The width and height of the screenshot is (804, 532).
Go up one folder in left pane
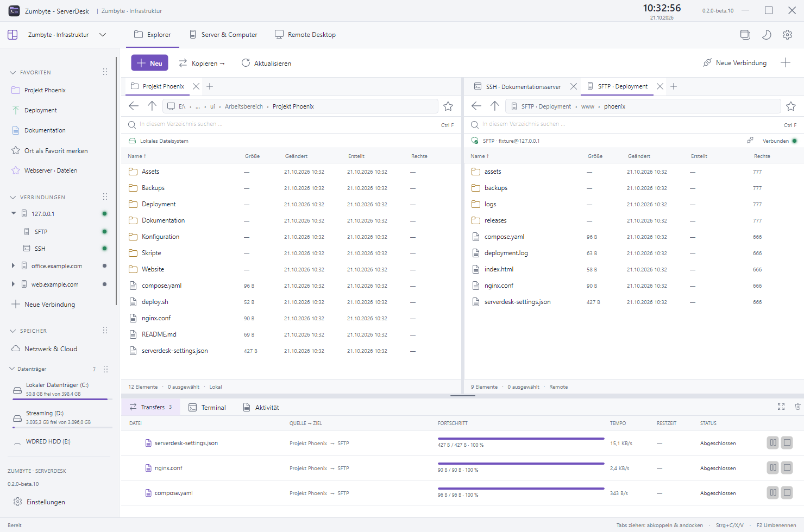click(x=152, y=106)
